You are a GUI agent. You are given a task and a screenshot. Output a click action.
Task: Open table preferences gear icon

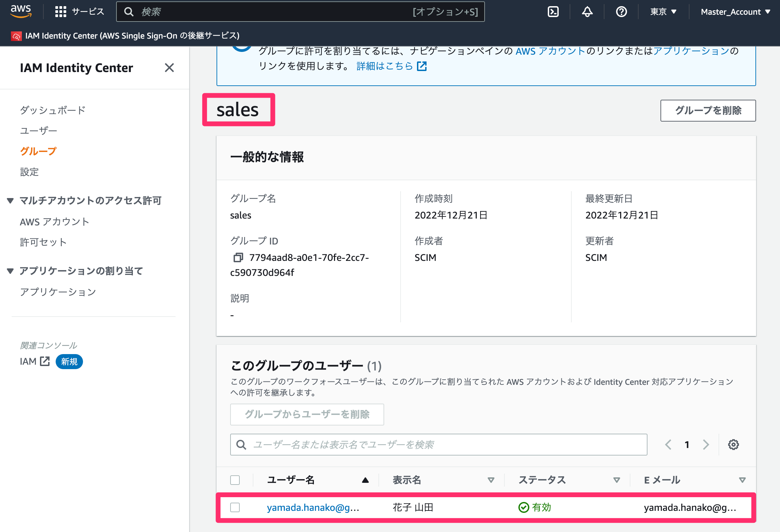(x=733, y=445)
